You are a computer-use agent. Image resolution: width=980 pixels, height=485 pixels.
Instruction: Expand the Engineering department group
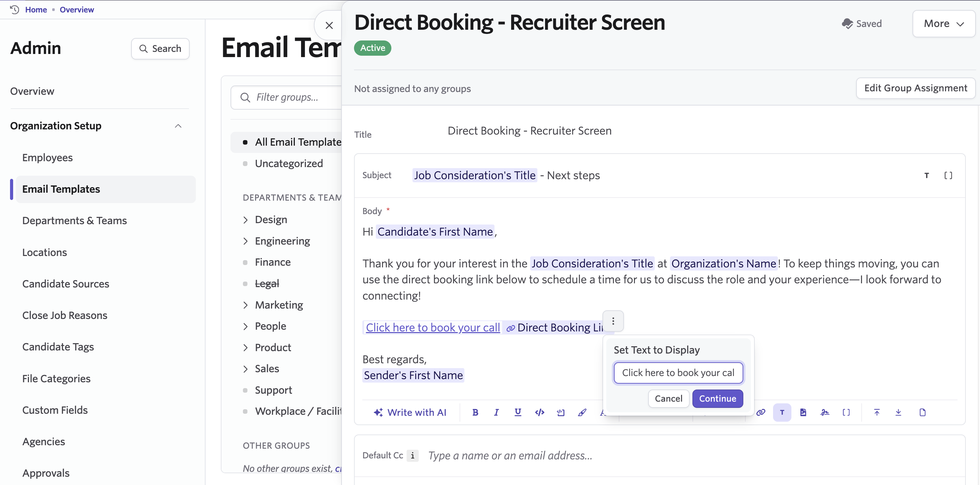(x=245, y=241)
